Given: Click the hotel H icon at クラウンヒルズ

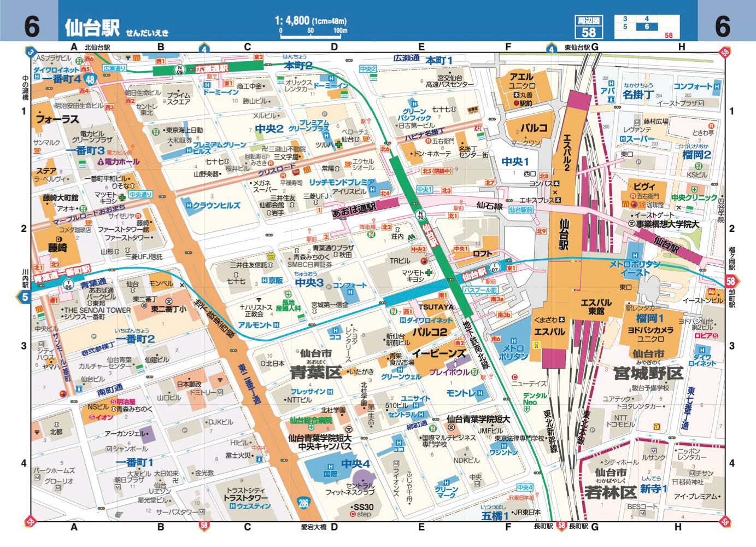Looking at the screenshot, I should pyautogui.click(x=189, y=206).
